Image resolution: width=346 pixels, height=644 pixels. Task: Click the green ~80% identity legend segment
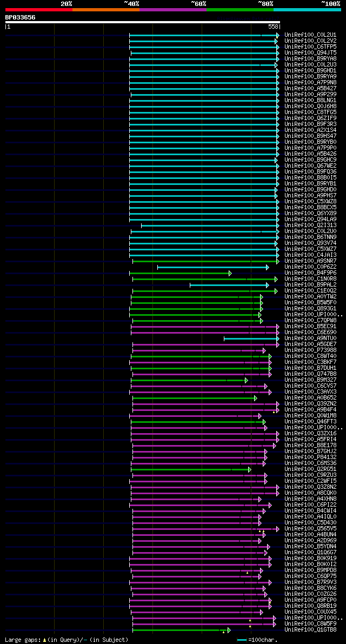coord(240,9)
